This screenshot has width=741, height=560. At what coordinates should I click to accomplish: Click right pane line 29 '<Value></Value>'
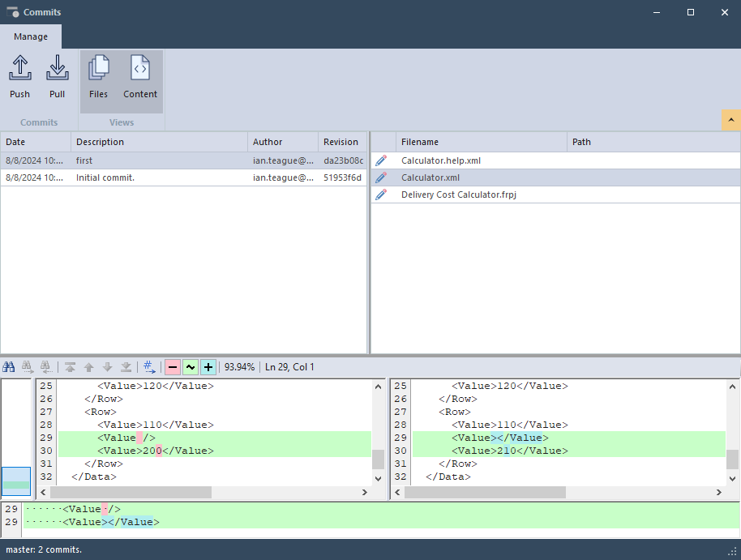pyautogui.click(x=500, y=438)
